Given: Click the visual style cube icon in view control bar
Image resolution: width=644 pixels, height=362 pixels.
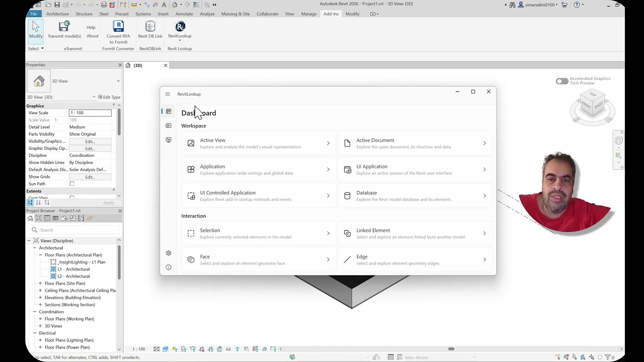Looking at the screenshot, I should click(x=166, y=349).
